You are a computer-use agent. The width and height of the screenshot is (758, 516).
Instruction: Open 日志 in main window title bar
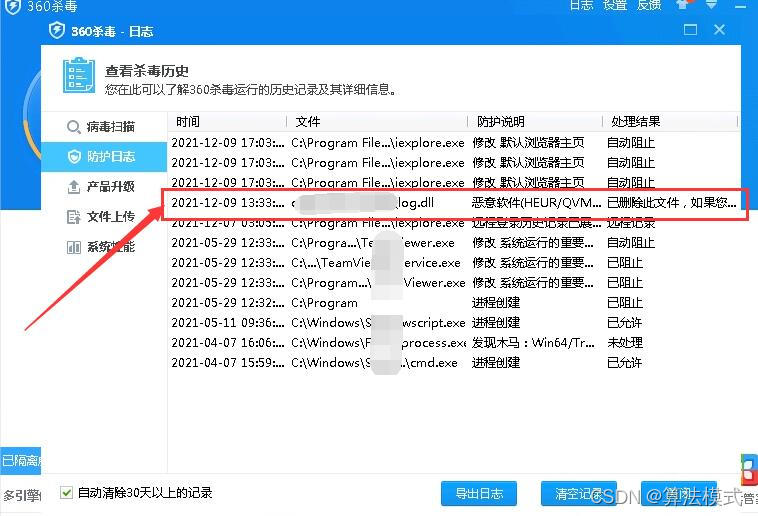click(581, 5)
